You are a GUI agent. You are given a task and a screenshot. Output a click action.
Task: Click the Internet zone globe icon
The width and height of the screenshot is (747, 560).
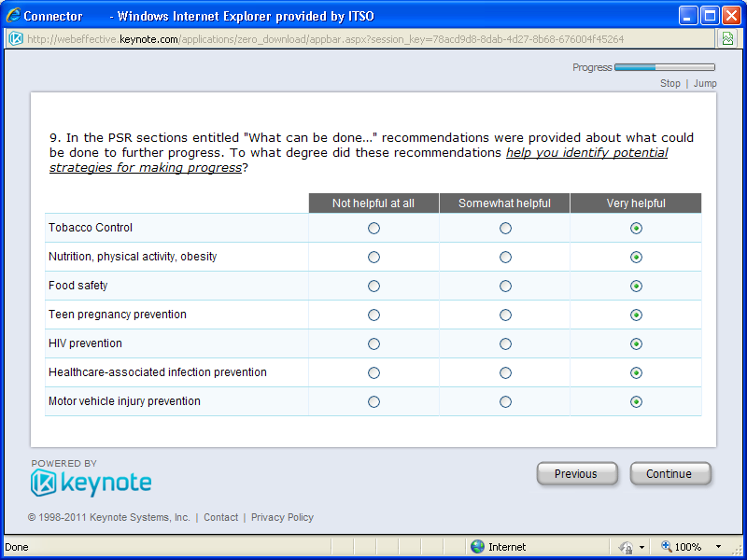pos(477,547)
